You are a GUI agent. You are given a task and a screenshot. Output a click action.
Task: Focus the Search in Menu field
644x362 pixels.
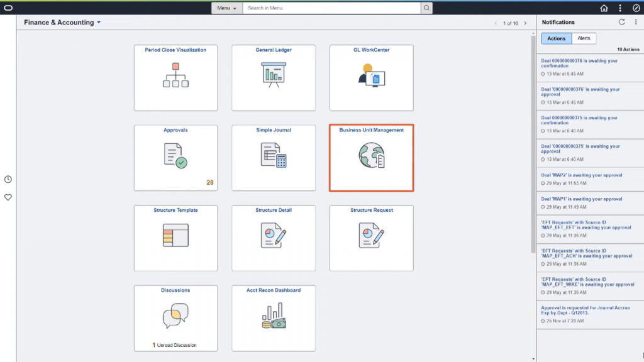coord(331,8)
